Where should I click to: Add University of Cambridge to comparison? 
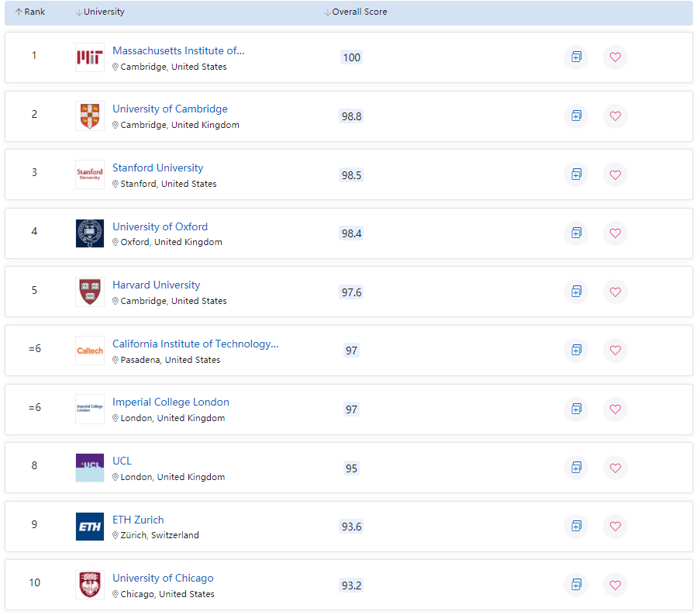point(576,116)
